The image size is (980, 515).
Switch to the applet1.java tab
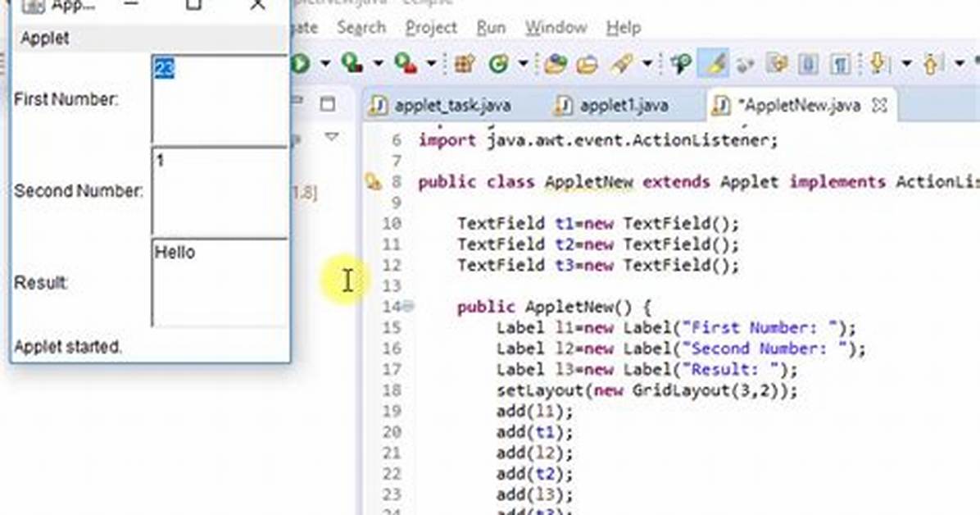pos(613,105)
